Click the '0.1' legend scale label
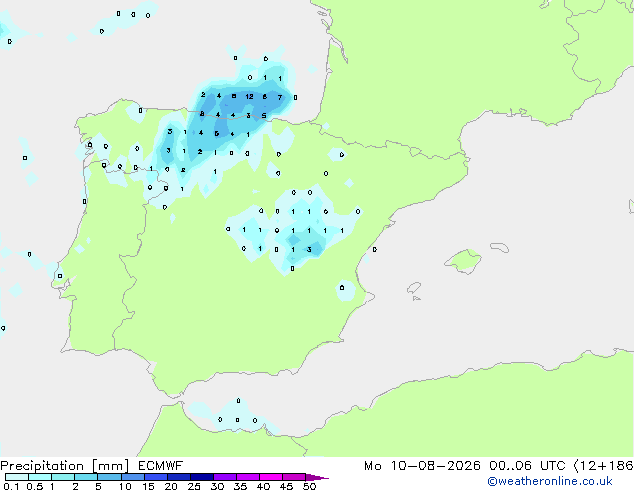This screenshot has height=490, width=634. [11, 486]
